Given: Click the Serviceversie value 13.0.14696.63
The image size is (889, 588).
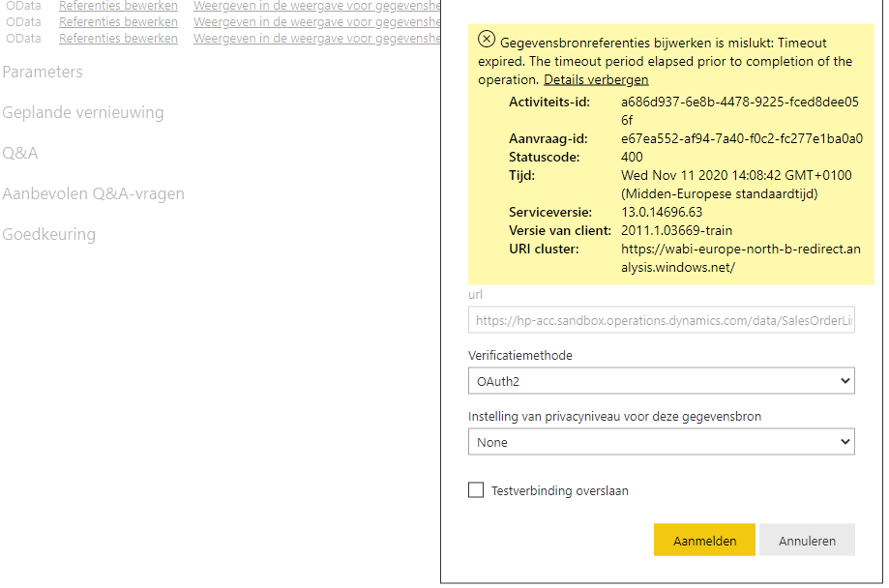Looking at the screenshot, I should (662, 212).
